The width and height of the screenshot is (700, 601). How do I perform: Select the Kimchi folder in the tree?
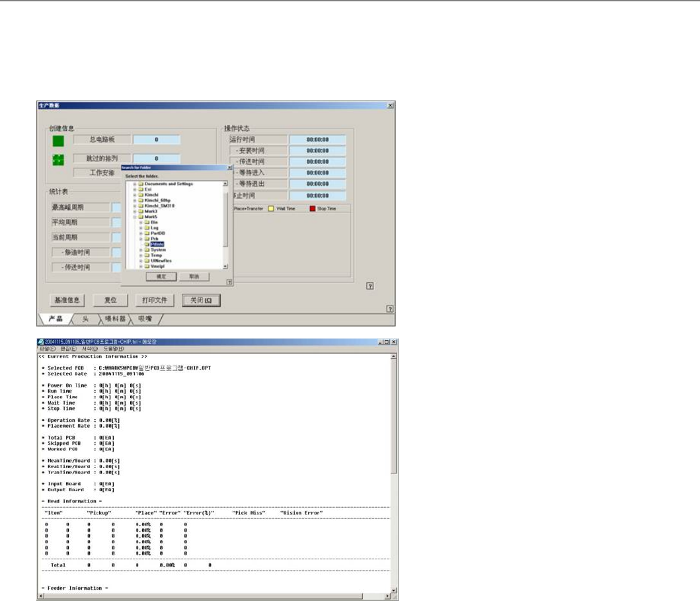pyautogui.click(x=151, y=195)
